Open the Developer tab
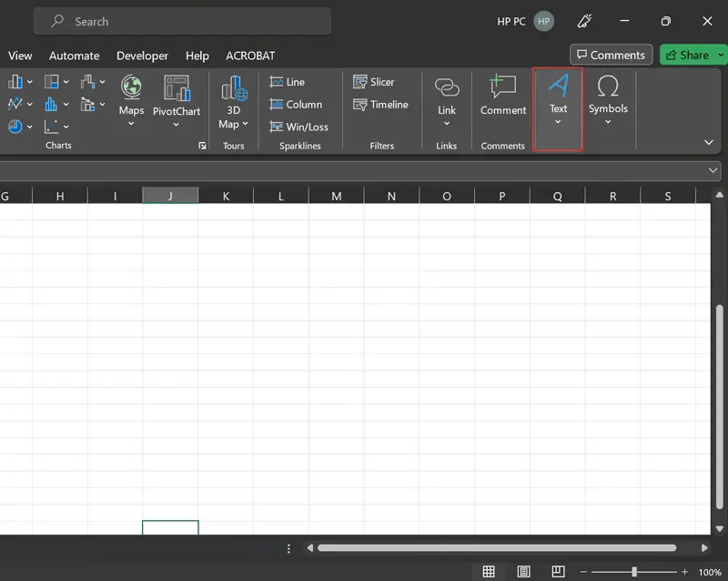Screen dimensions: 728x581 tap(142, 56)
